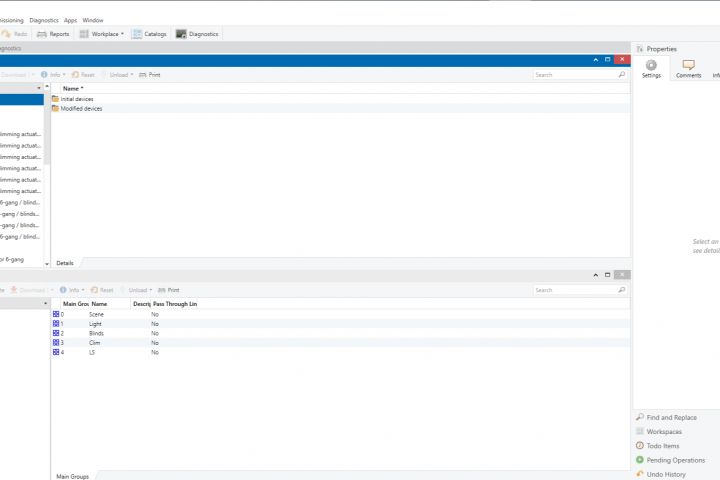Screen dimensions: 720x480
Task: Click the upper left tree scroll-down arrow
Action: coord(47,264)
